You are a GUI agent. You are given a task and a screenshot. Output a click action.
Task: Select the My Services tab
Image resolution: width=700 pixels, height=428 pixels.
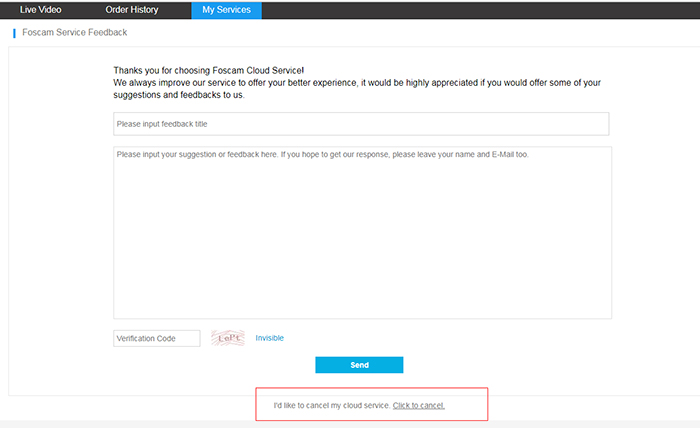click(x=226, y=10)
